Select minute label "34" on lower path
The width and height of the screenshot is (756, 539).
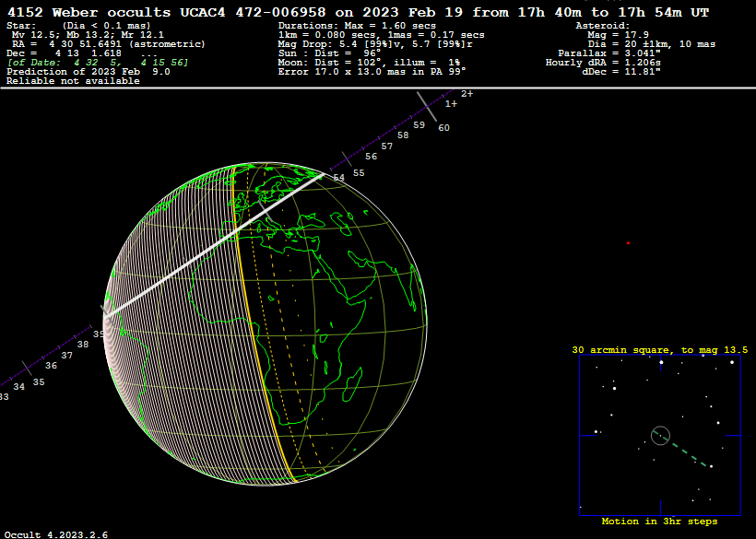18,387
